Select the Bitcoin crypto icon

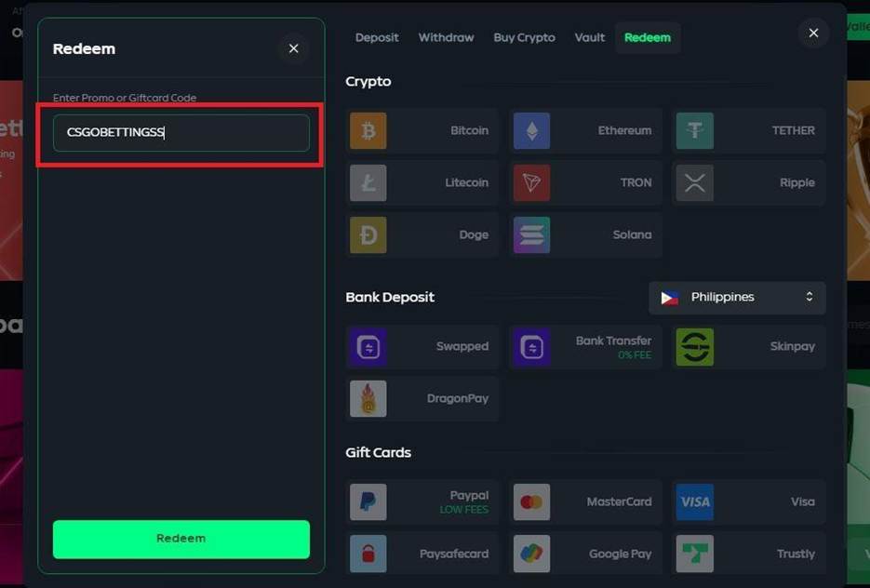[x=368, y=131]
